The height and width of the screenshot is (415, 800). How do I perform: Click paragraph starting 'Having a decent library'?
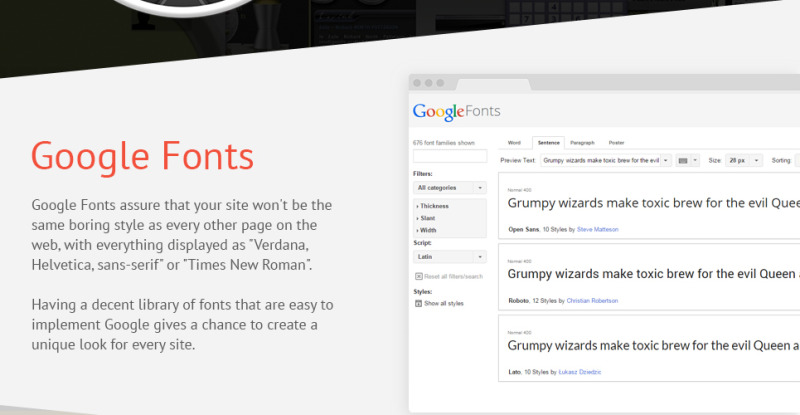click(182, 325)
